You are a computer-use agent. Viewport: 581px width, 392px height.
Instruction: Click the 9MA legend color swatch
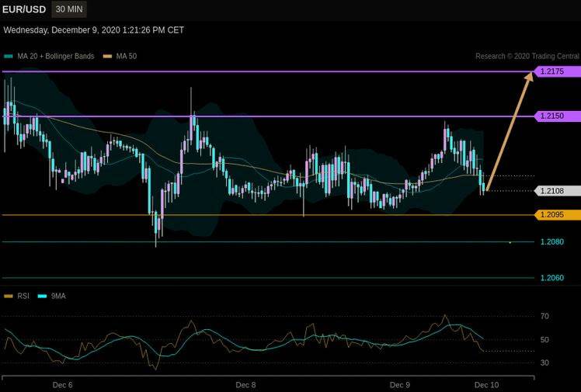(x=42, y=296)
